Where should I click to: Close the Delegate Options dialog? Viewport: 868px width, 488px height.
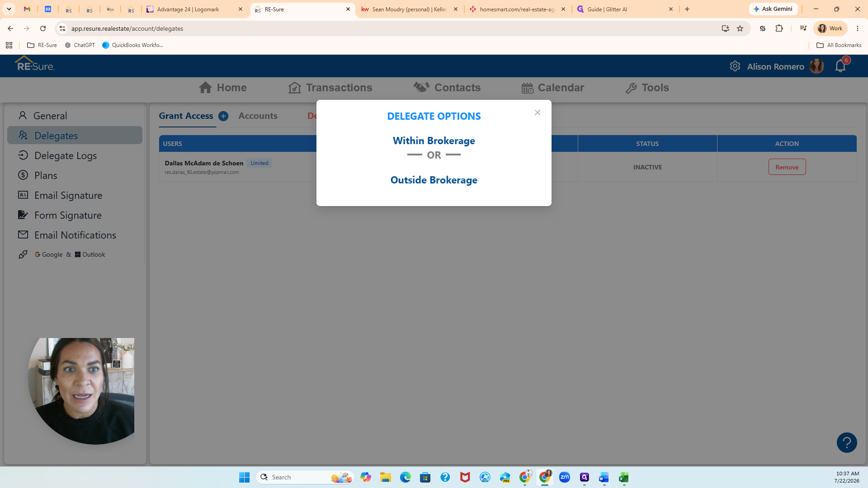[x=537, y=113]
